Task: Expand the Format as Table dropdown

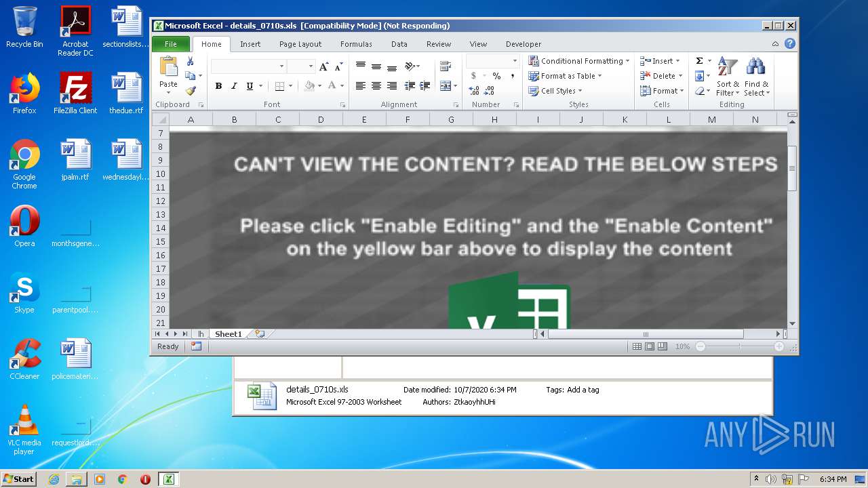Action: 599,76
